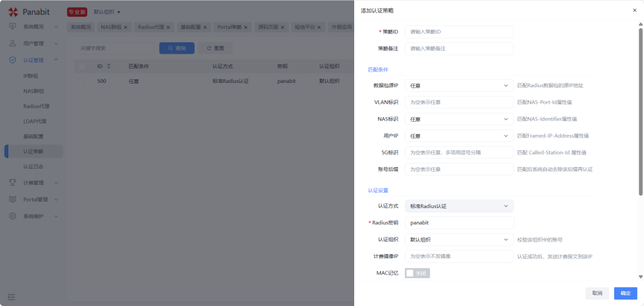Viewport: 644px width, 306px height.
Task: Open the NAS标识 dropdown
Action: tap(459, 119)
